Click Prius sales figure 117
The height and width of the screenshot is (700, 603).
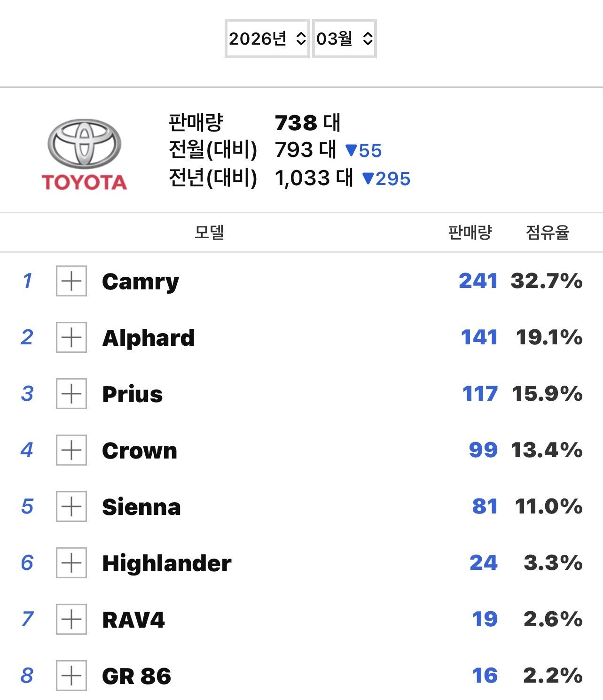click(480, 394)
